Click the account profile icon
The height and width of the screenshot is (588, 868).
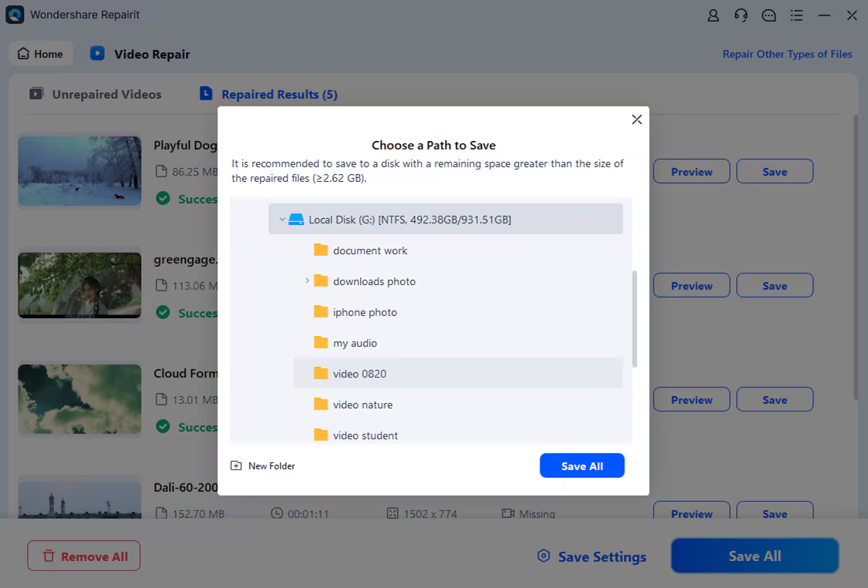point(713,15)
